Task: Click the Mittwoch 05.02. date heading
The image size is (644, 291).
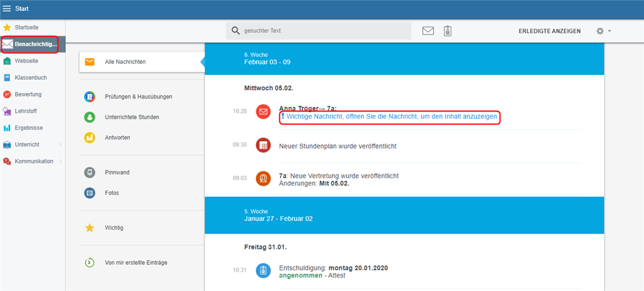Action: pos(269,88)
